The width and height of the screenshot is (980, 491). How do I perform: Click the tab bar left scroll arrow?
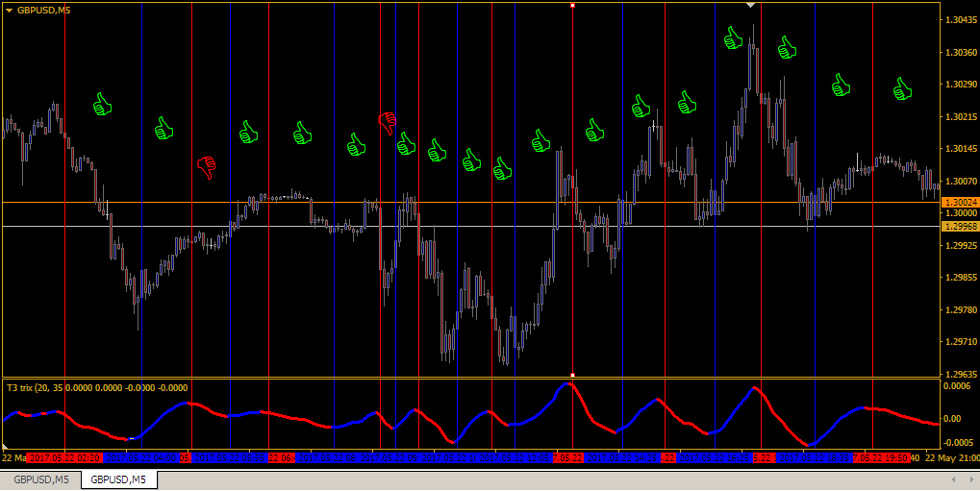point(953,479)
